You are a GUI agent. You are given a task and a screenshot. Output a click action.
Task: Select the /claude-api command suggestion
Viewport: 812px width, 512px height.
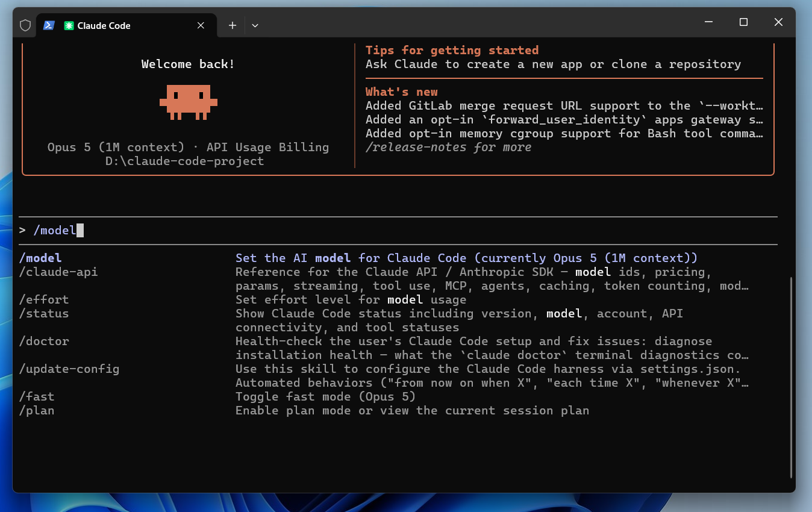58,272
